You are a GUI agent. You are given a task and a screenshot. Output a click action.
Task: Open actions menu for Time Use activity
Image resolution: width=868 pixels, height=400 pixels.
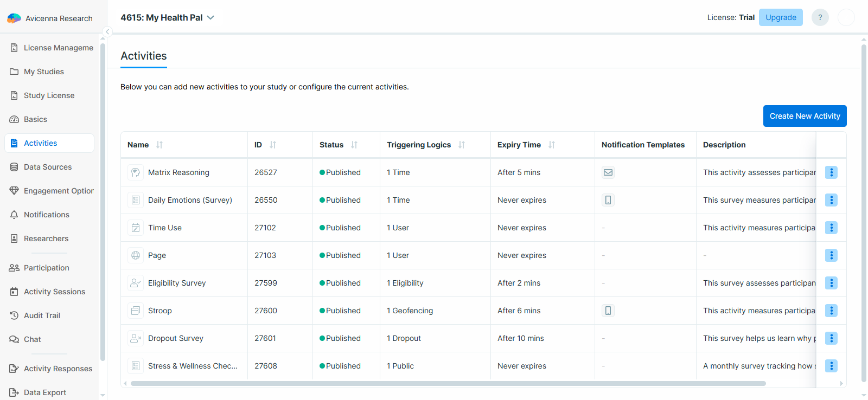pos(831,228)
